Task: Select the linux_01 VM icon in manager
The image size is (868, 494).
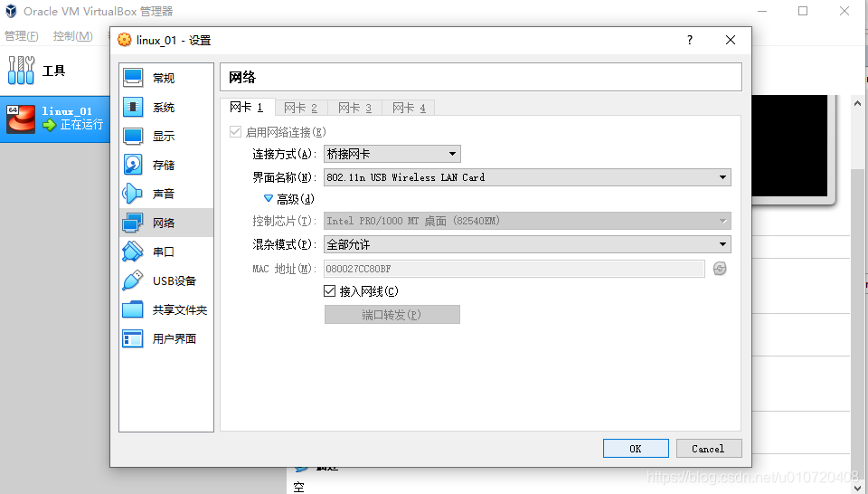Action: 21,119
